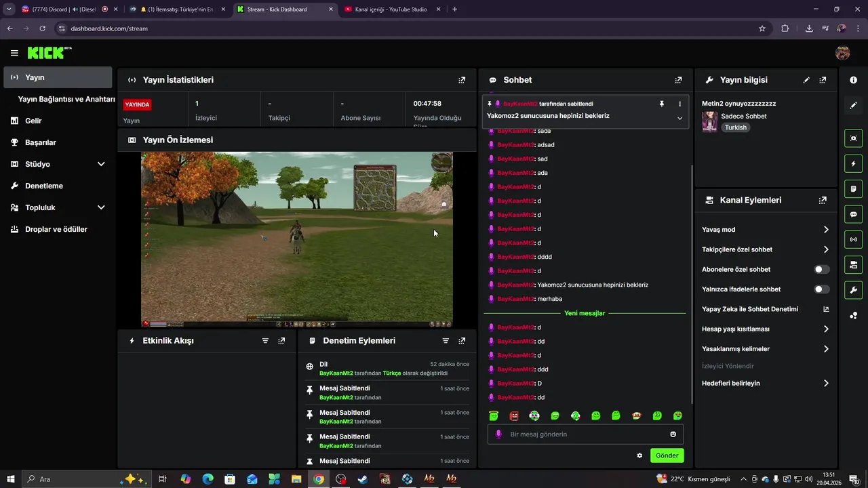Open the pinned message three-dot menu

point(679,104)
